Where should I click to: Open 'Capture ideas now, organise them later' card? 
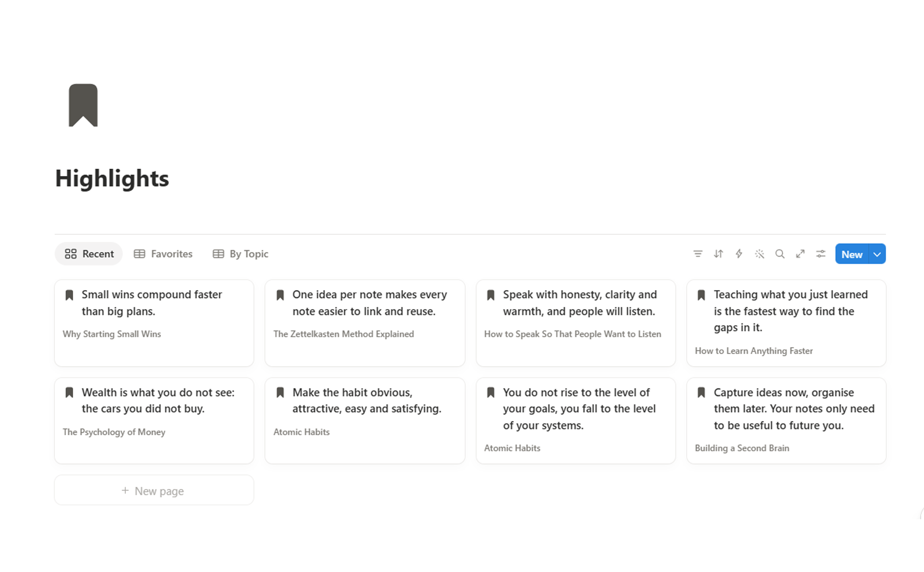point(786,421)
